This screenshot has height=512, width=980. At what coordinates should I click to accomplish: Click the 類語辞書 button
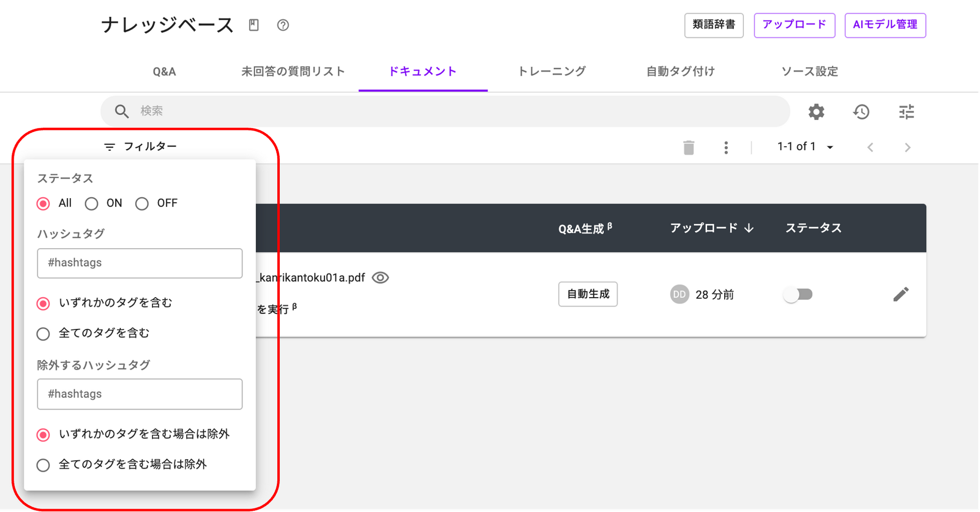coord(714,25)
